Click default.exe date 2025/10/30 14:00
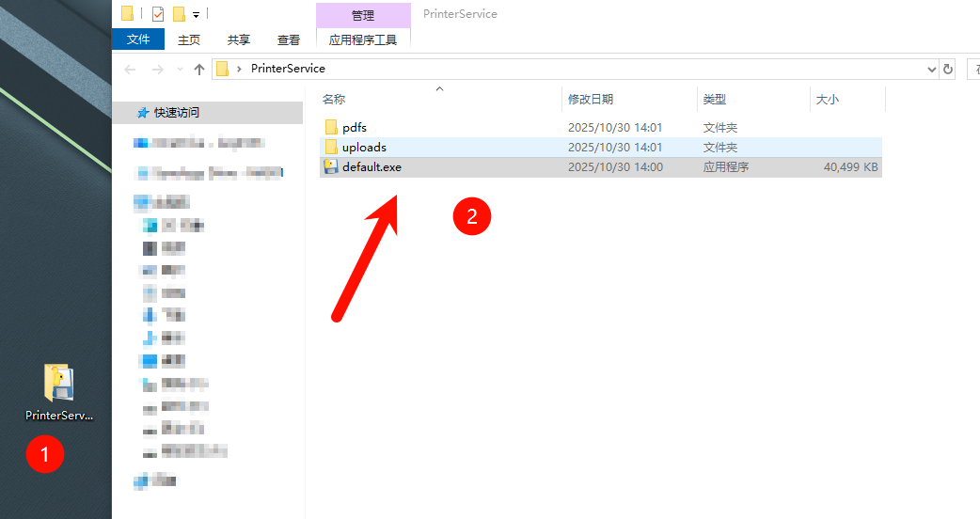Screen dimensions: 980x519 (x=616, y=167)
